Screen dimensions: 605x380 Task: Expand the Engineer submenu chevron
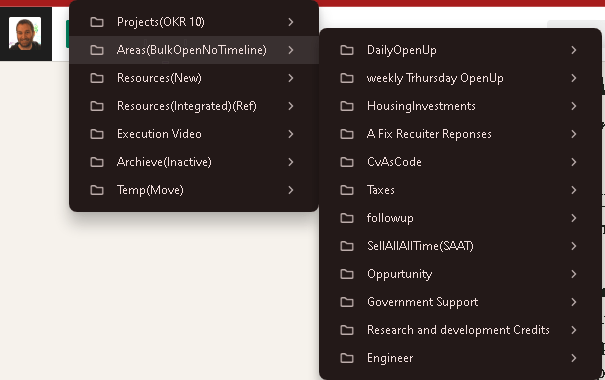coord(574,358)
